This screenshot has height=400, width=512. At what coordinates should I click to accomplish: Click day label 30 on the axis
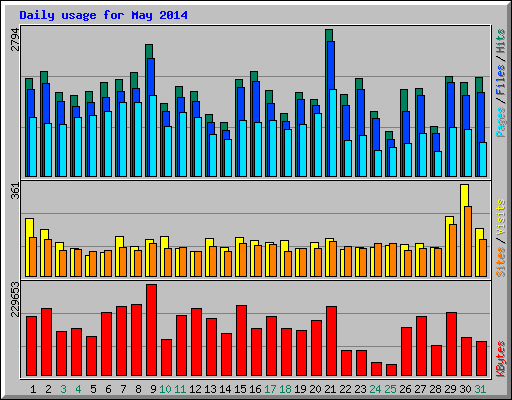click(465, 389)
